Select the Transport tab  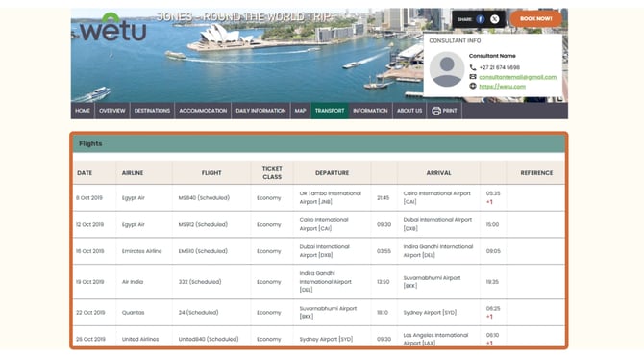(x=330, y=111)
